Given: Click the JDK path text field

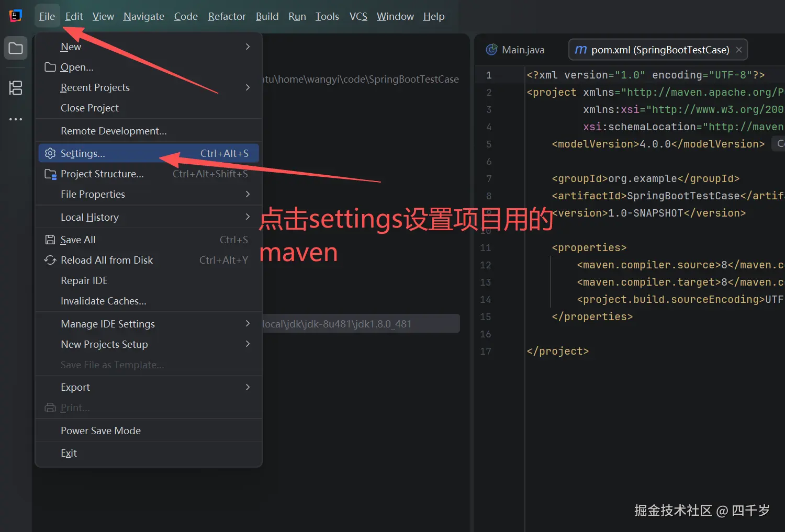Looking at the screenshot, I should 360,323.
